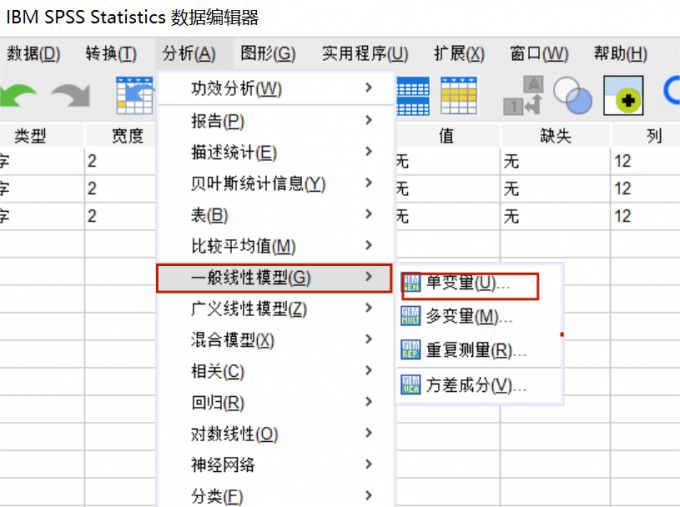Select 单变量(U)... submenu item
Viewport: 680px width, 507px height.
480,283
